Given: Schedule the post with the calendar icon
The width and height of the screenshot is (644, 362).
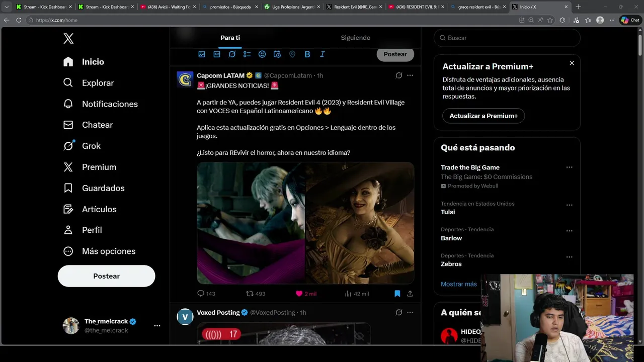Looking at the screenshot, I should (x=277, y=54).
